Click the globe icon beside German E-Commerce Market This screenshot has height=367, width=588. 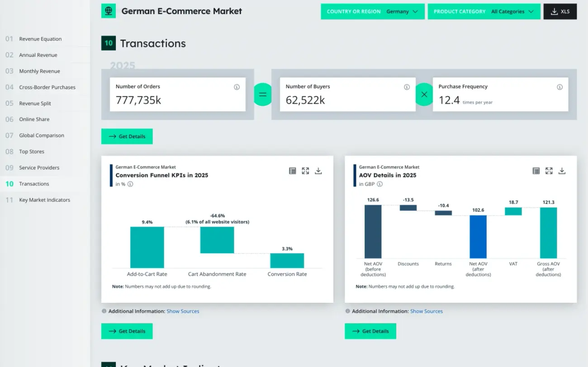(109, 11)
